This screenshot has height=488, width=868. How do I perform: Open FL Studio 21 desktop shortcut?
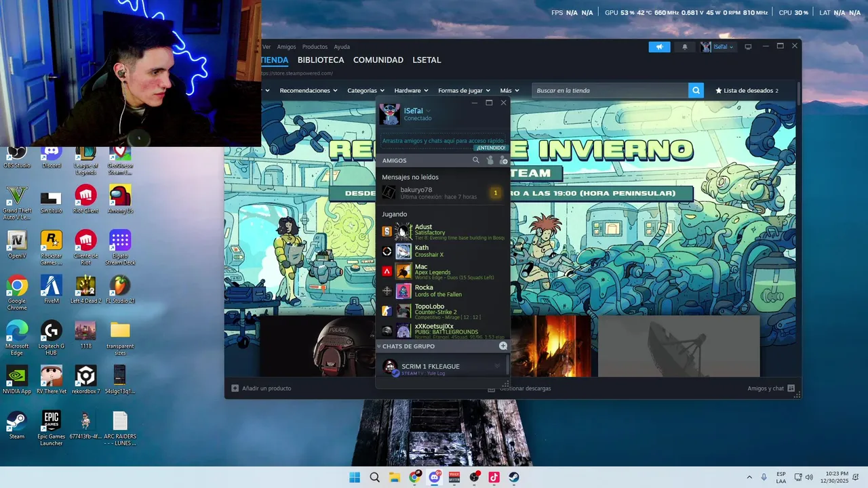tap(120, 289)
